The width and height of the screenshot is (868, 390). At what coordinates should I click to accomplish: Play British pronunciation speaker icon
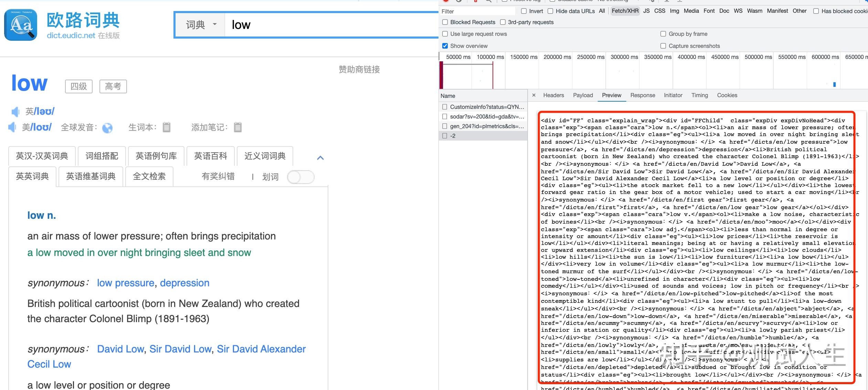[x=15, y=112]
